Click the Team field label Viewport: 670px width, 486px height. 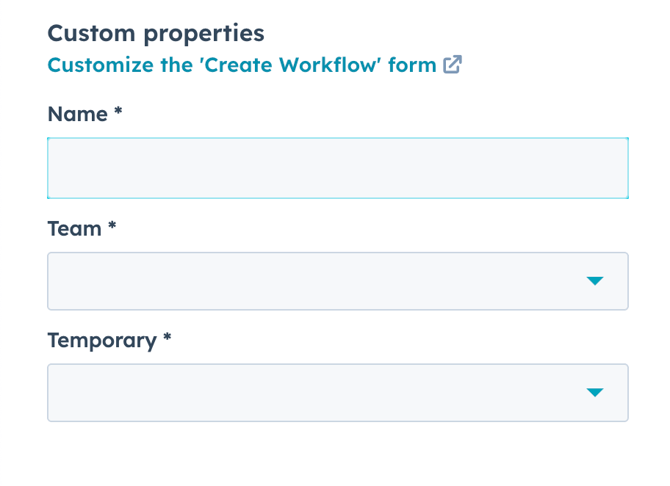75,229
